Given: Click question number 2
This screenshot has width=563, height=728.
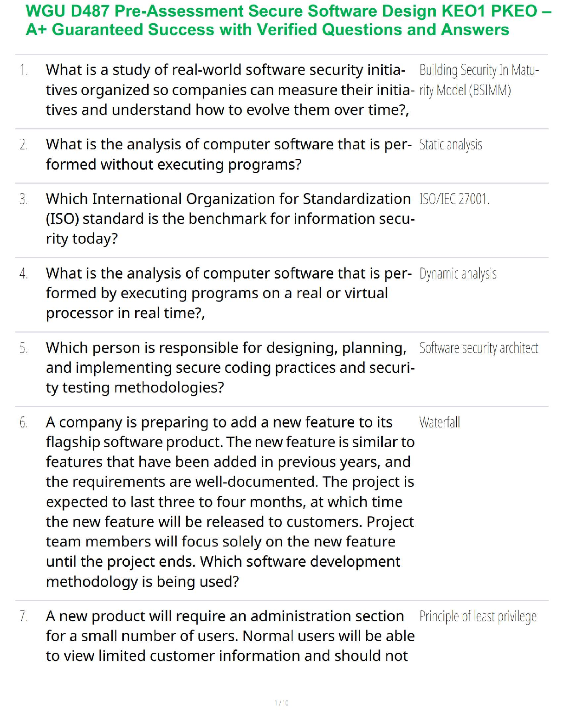Looking at the screenshot, I should click(24, 145).
